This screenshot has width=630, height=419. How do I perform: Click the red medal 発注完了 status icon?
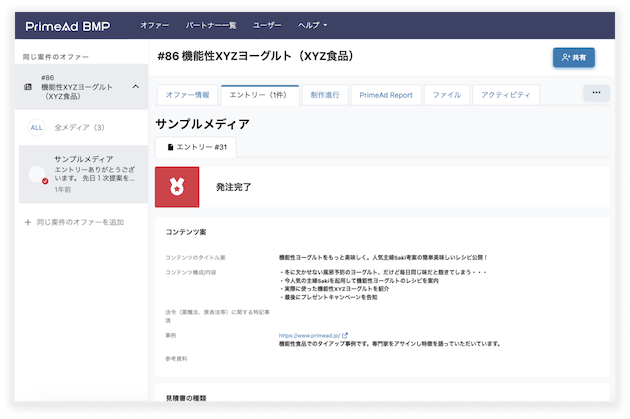(x=177, y=187)
